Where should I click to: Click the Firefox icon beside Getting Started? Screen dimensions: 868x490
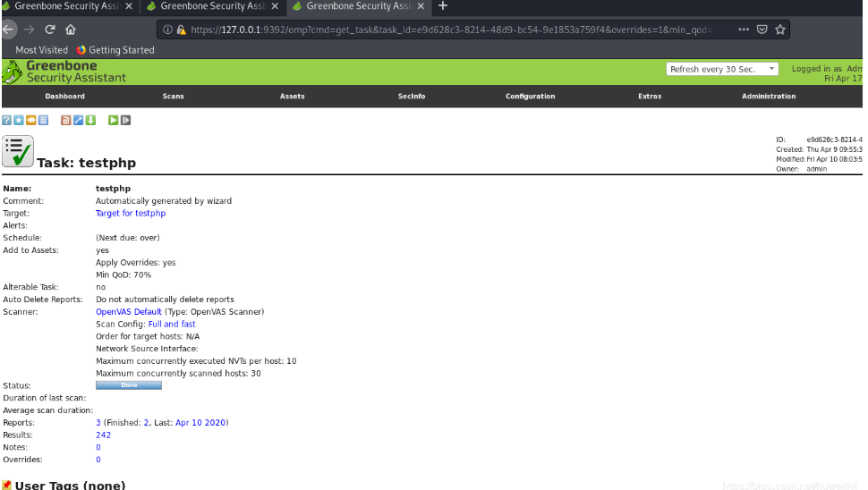(x=81, y=50)
